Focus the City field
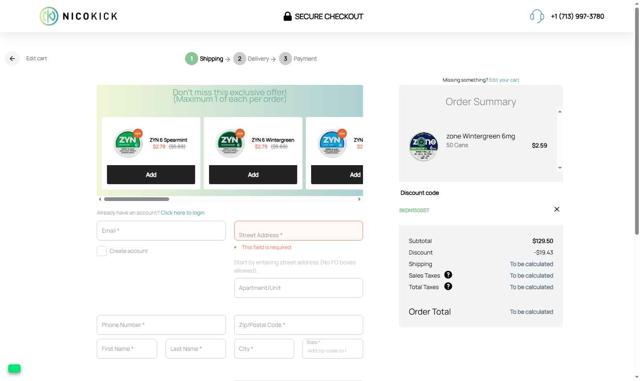 pos(264,349)
